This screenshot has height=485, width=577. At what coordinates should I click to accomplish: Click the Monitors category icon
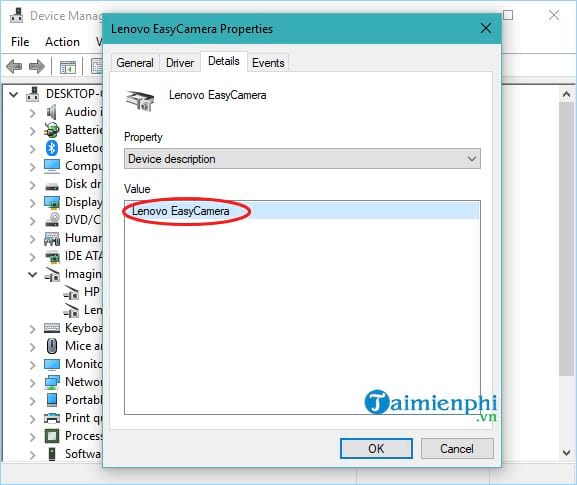pyautogui.click(x=52, y=364)
